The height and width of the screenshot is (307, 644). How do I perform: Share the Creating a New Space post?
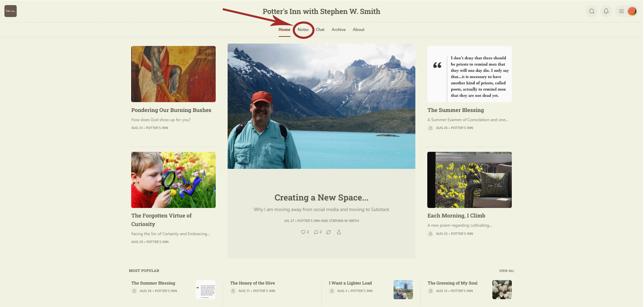tap(339, 232)
